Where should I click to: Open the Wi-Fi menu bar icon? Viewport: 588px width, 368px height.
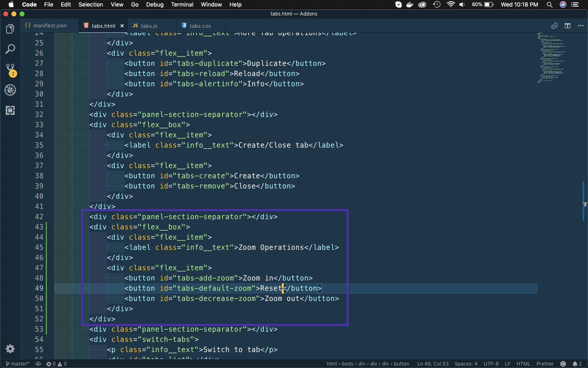451,4
